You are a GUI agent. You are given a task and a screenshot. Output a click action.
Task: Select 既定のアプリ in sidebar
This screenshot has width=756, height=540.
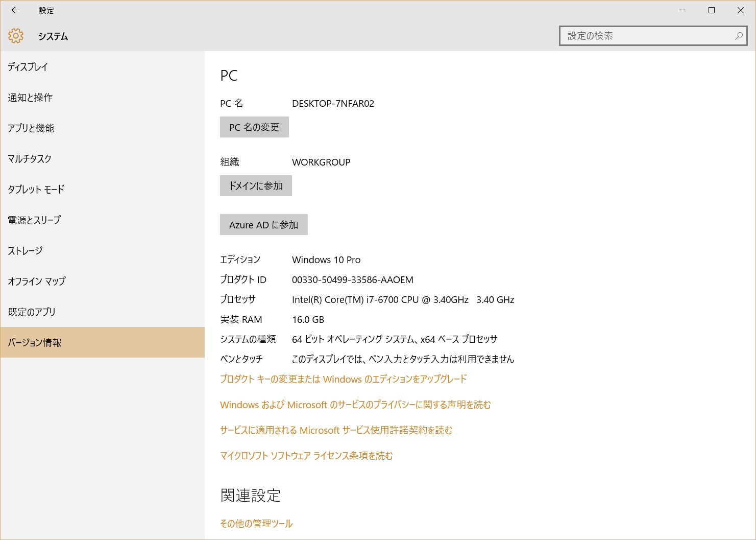click(102, 312)
